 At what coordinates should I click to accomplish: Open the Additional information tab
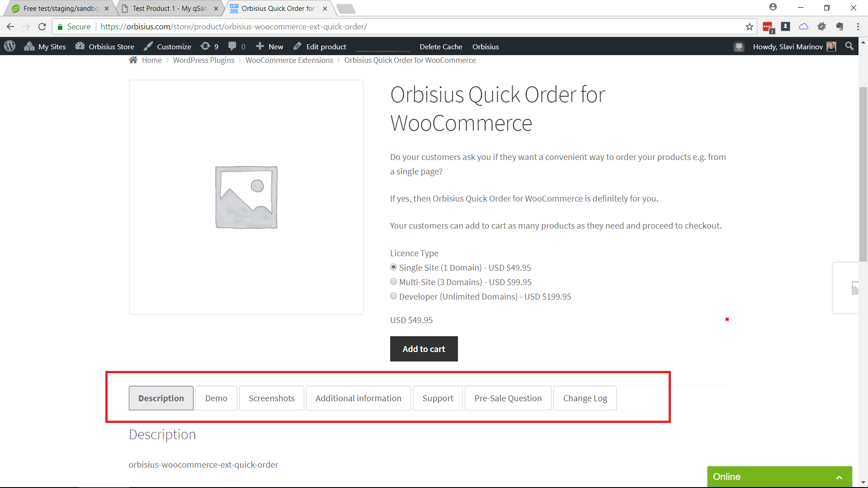[359, 398]
